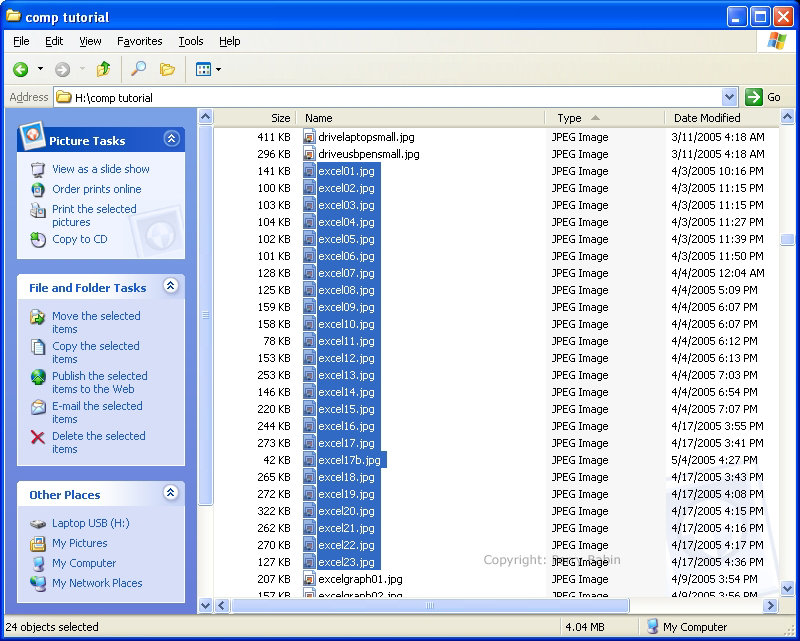
Task: Open the Tools menu
Action: pyautogui.click(x=190, y=41)
